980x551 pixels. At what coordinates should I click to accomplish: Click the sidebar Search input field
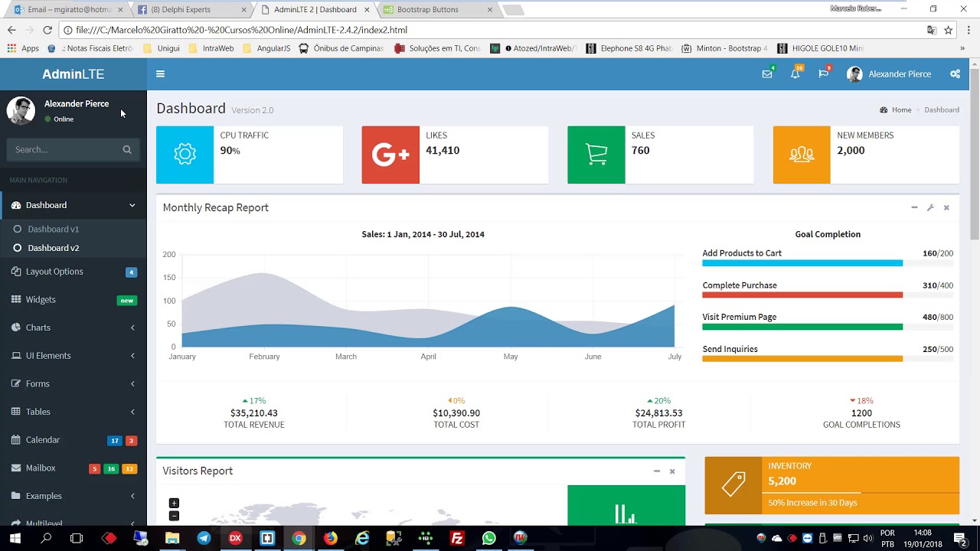tap(63, 149)
